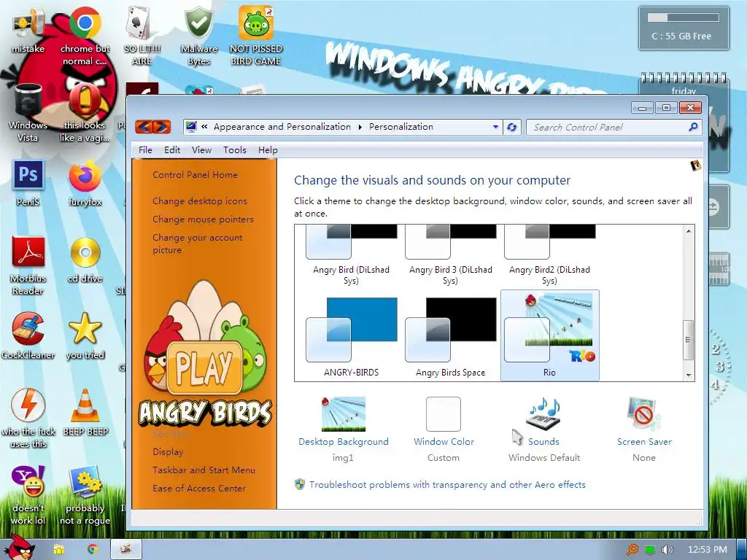This screenshot has height=560, width=747.
Task: Go to Control Panel Home
Action: [195, 175]
